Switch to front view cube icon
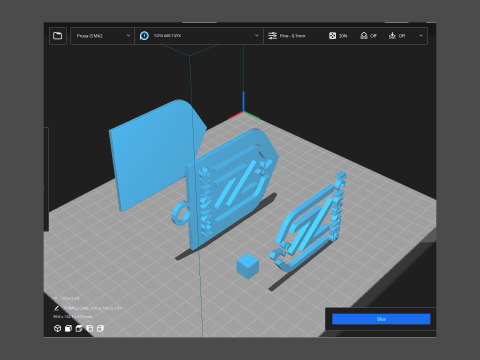The width and height of the screenshot is (480, 360). pyautogui.click(x=68, y=329)
